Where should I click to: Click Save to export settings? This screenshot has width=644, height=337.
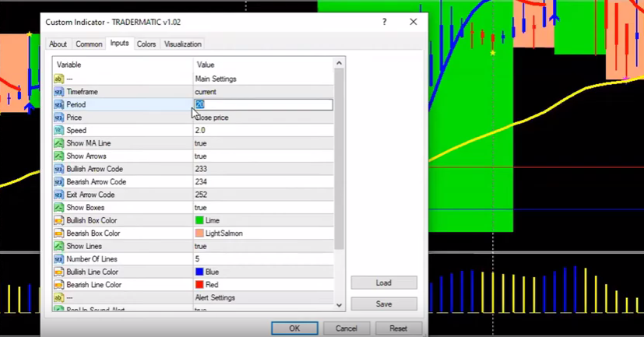[x=384, y=304]
